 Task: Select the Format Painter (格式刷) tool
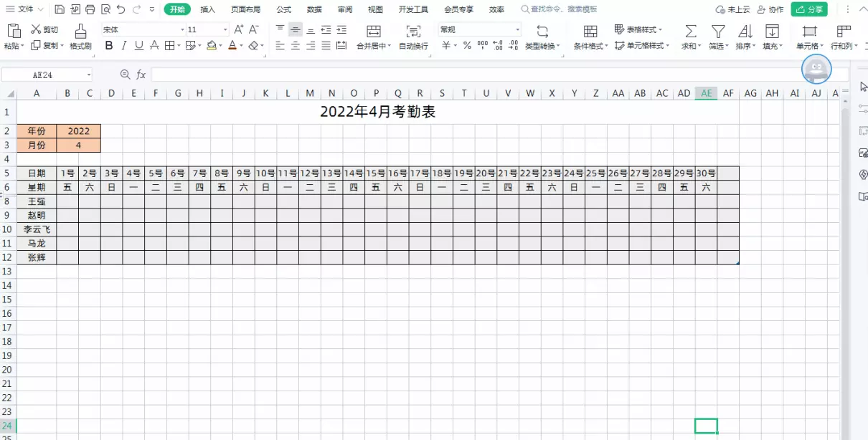point(80,37)
